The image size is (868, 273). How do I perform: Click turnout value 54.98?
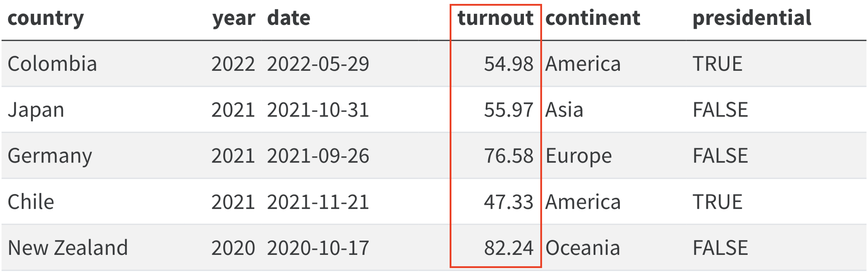509,64
